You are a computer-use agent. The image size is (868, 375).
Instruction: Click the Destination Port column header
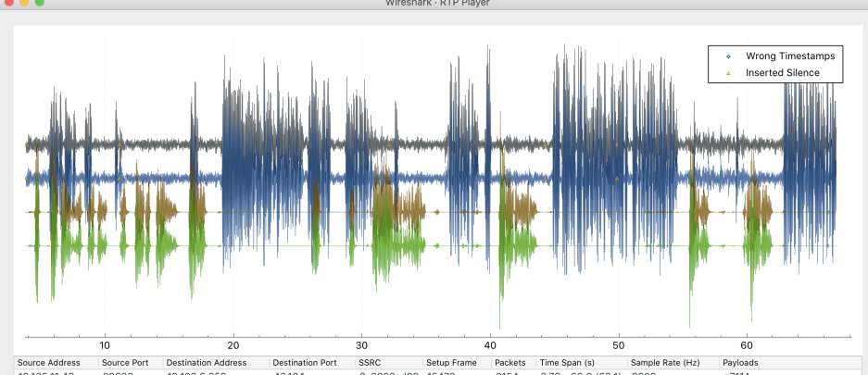[x=306, y=362]
